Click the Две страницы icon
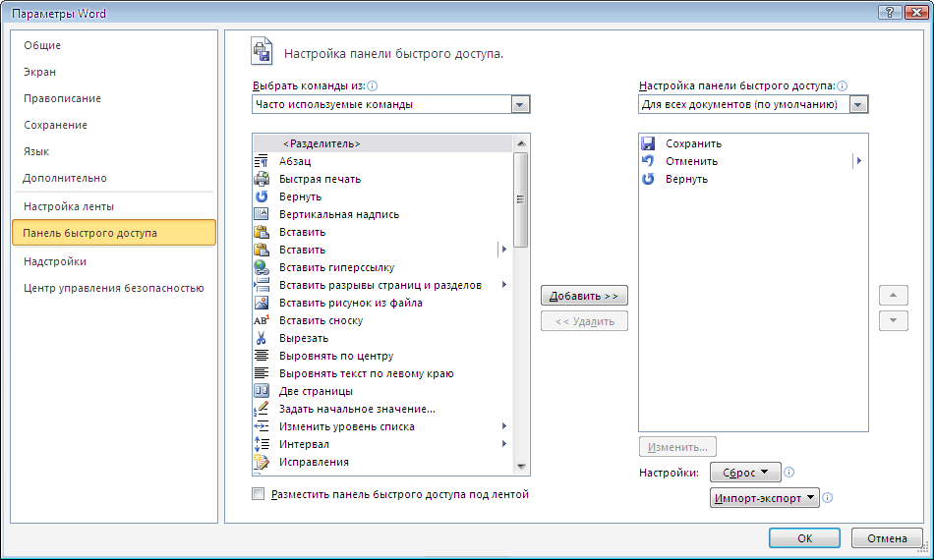 click(261, 391)
